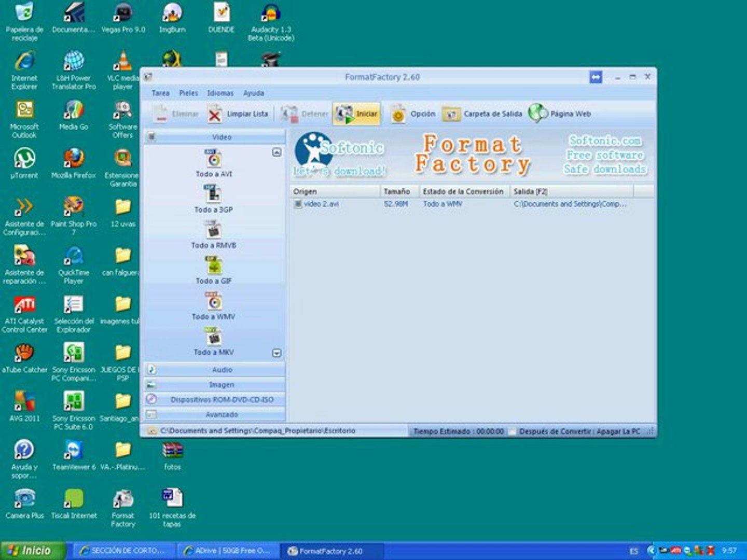Expand the Avanzado category panel

[215, 415]
